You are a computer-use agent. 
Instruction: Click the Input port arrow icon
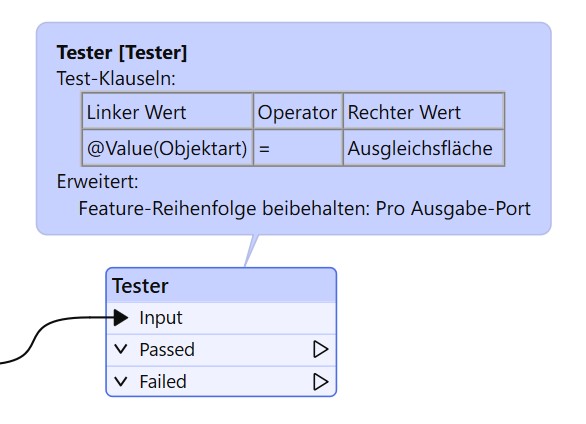tap(121, 318)
